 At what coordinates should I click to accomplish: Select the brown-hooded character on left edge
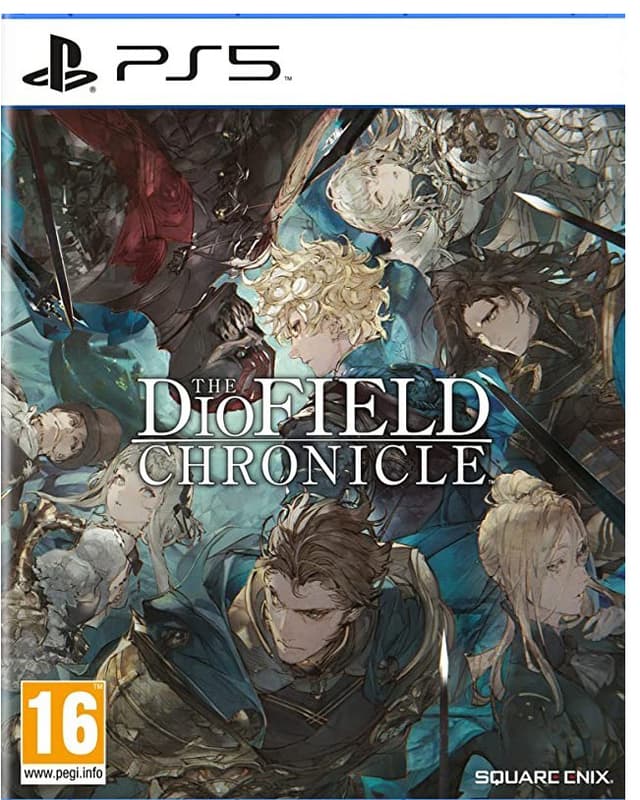(x=77, y=434)
